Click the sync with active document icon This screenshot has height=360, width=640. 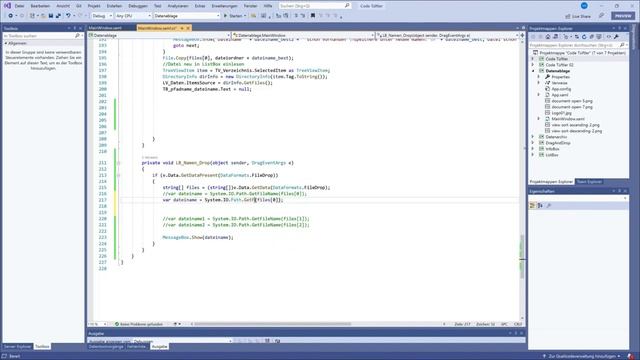click(x=577, y=37)
